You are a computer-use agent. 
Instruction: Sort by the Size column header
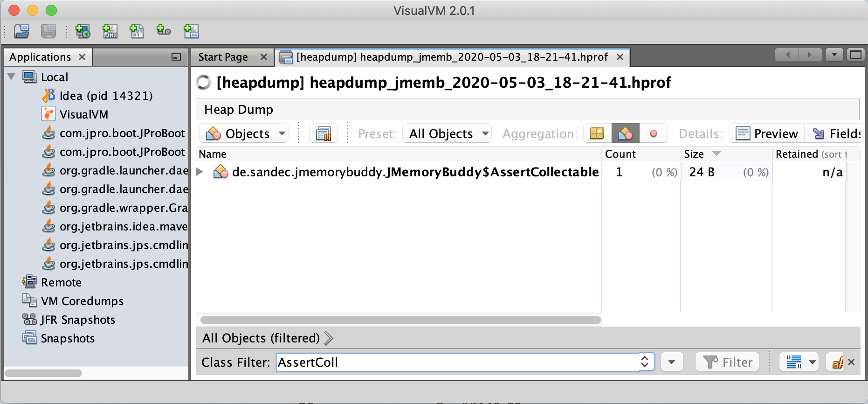click(x=726, y=154)
